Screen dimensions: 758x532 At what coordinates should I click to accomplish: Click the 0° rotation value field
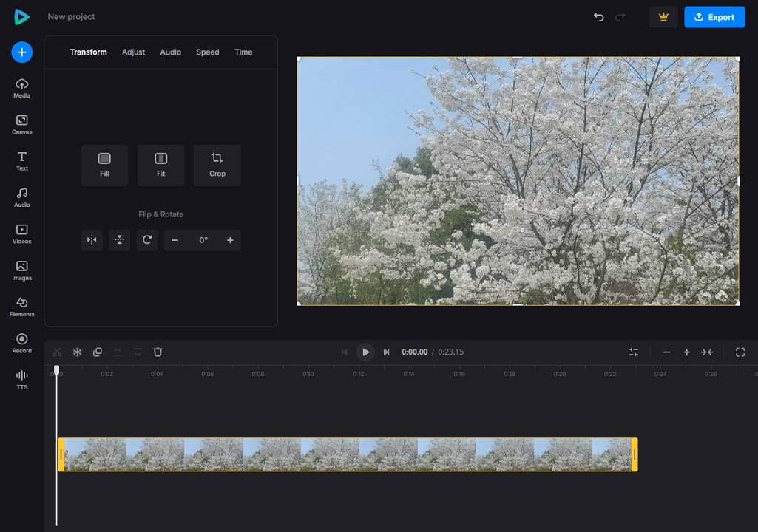[203, 240]
